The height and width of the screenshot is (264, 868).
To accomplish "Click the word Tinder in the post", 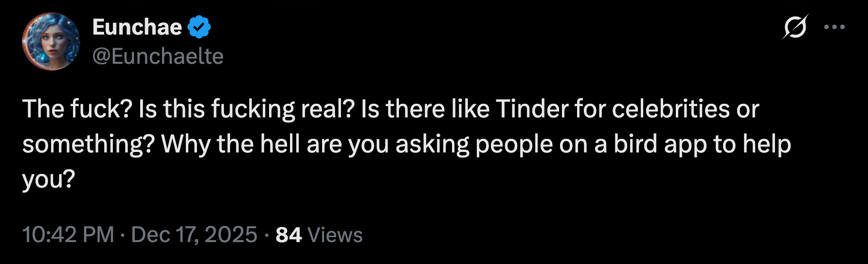I will (532, 109).
